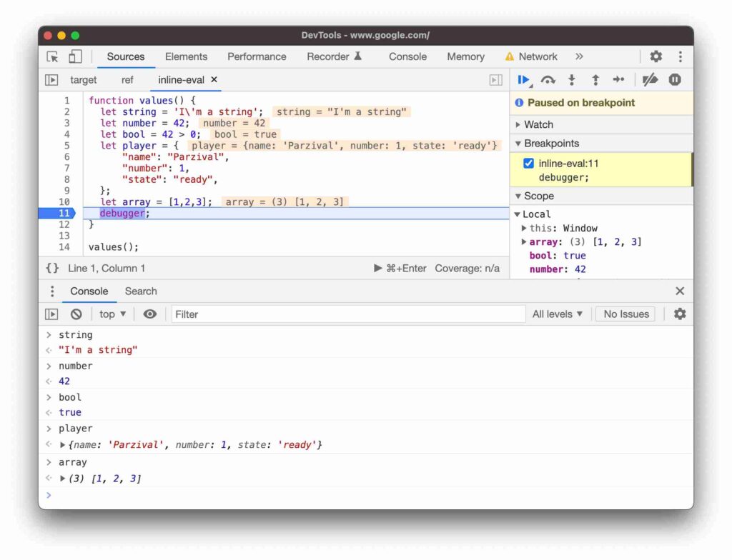Expand array entry in Scope panel
The width and height of the screenshot is (732, 560).
pos(524,241)
